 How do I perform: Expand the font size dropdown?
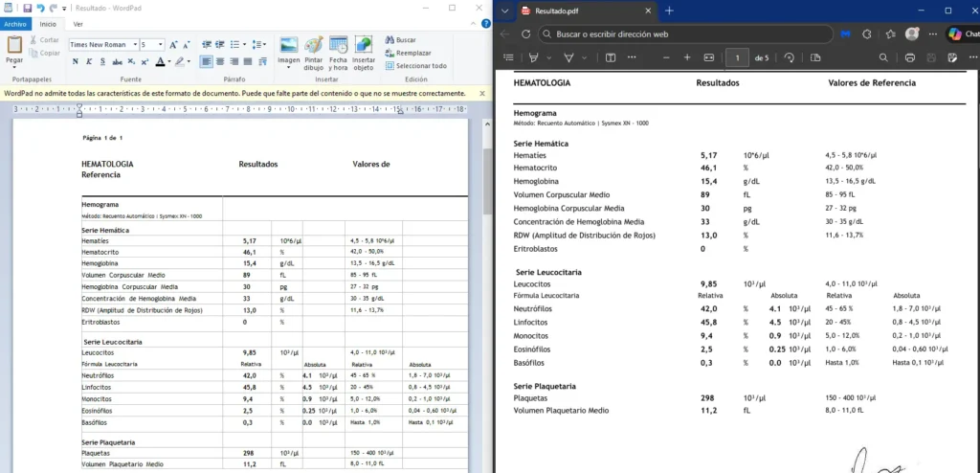[x=160, y=45]
